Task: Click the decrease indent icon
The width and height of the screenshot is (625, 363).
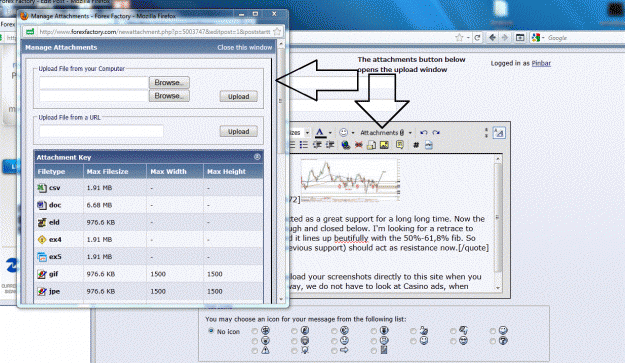Action: 317,145
